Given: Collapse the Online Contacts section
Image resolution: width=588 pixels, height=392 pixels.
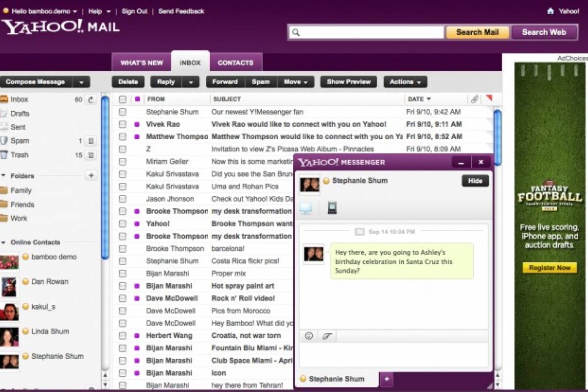Looking at the screenshot, I should [x=3, y=243].
